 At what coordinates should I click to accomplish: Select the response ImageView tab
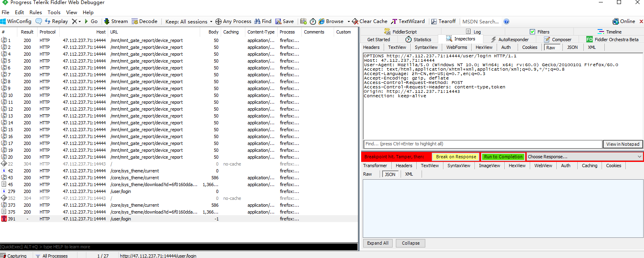pyautogui.click(x=489, y=166)
